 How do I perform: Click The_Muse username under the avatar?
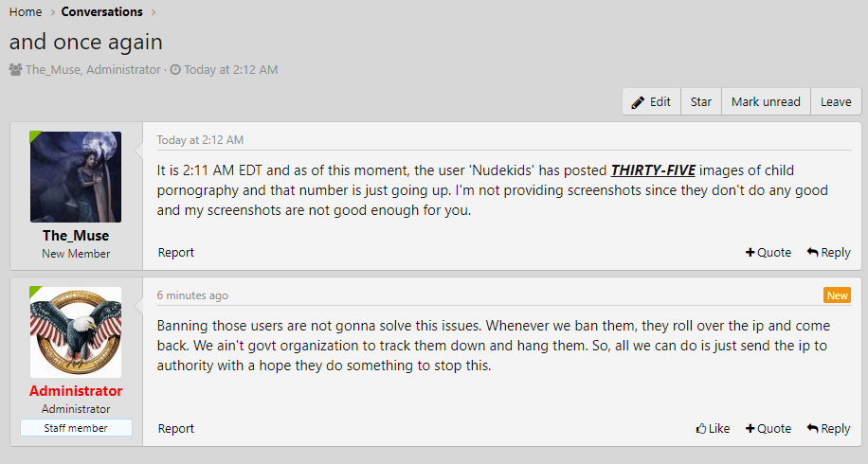click(x=76, y=236)
